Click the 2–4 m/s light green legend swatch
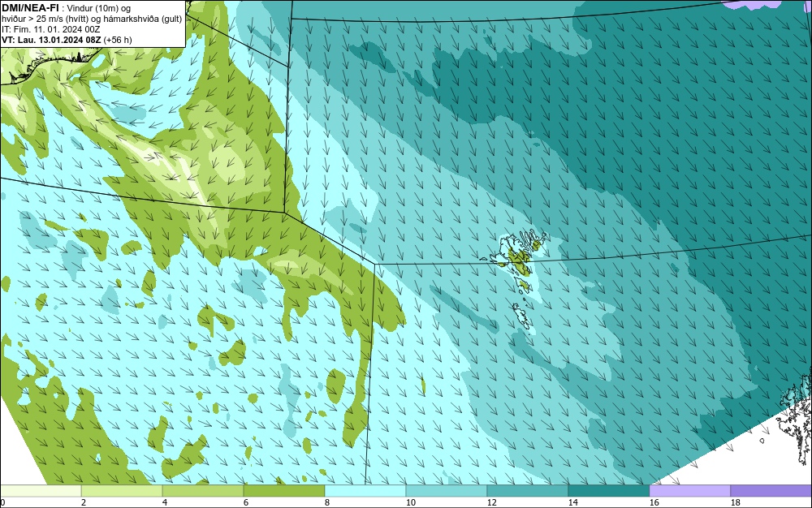The width and height of the screenshot is (812, 508). point(122,490)
